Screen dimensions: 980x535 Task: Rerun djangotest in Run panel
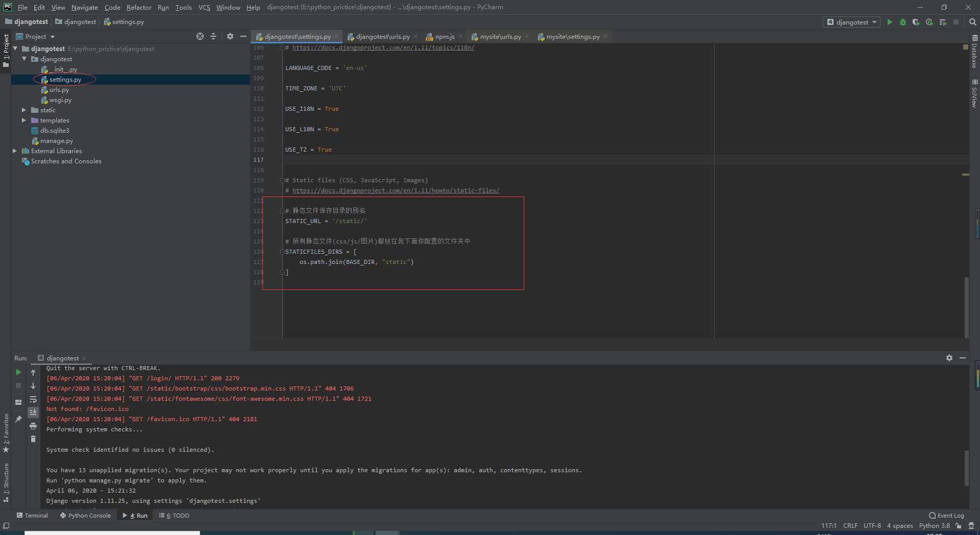coord(18,372)
